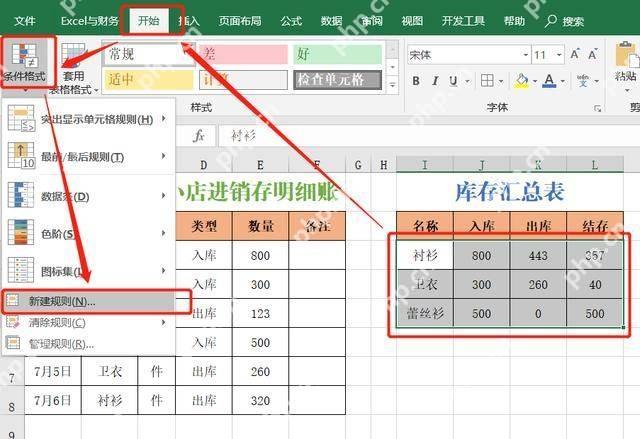Click the Data Bars icon
Screen dimensions: 640x439
point(21,195)
